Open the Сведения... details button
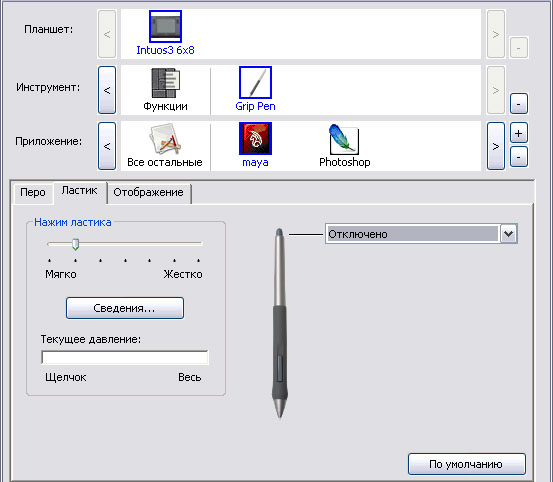Screen dimensions: 553x482 pos(124,308)
